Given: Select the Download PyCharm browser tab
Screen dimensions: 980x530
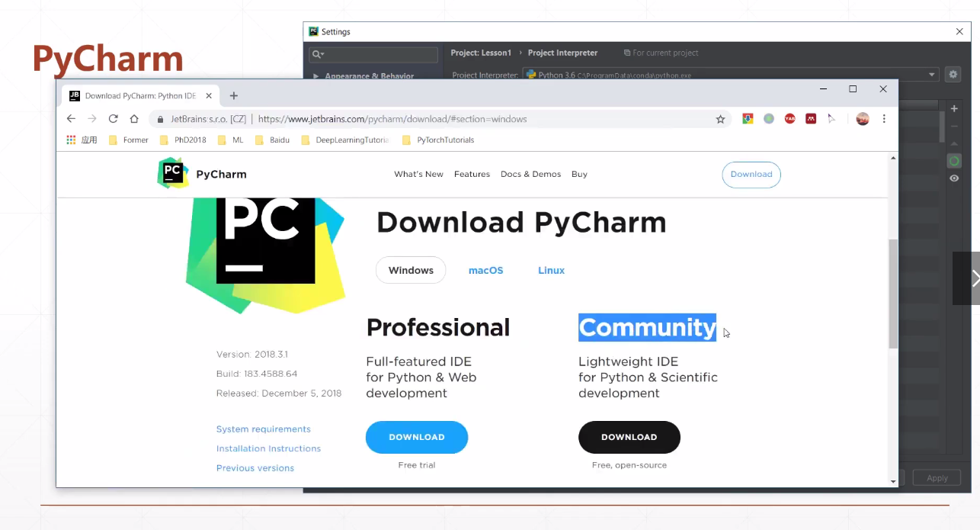Looking at the screenshot, I should 139,96.
